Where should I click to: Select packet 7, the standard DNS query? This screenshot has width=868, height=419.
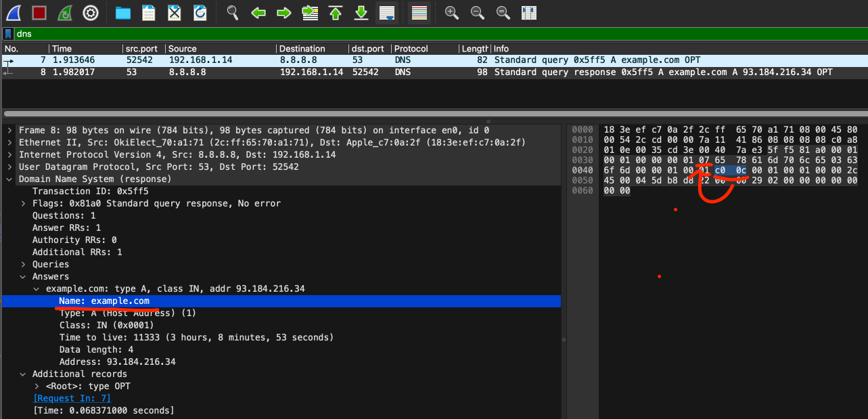(434, 60)
